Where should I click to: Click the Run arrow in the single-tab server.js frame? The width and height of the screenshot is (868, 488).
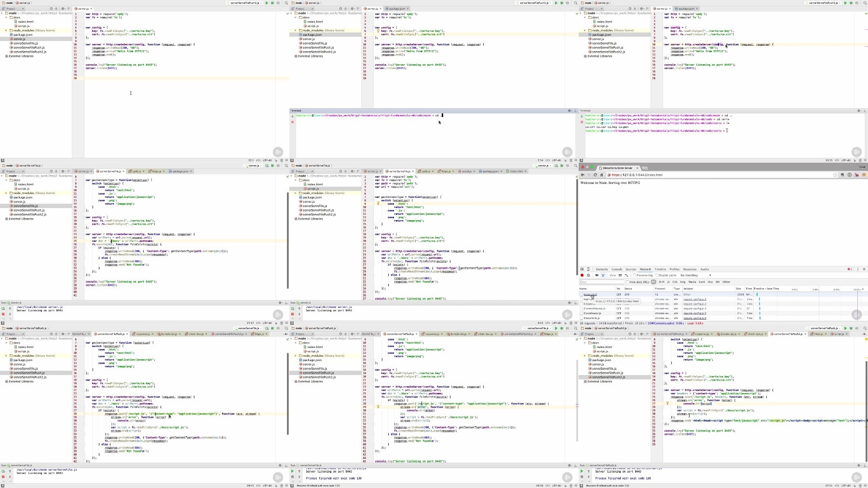click(267, 3)
